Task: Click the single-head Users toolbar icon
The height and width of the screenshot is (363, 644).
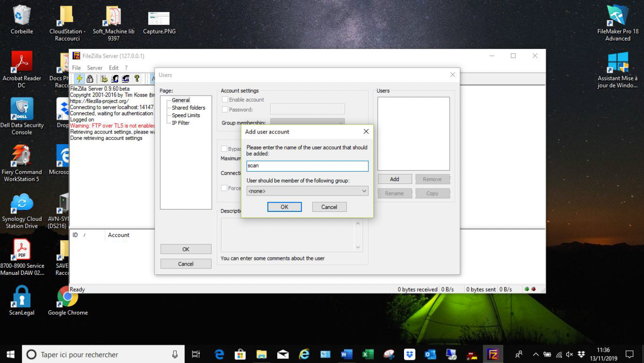Action: [115, 79]
